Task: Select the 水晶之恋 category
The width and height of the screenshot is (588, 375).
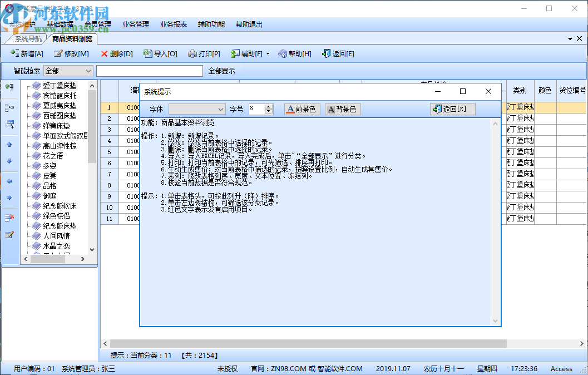Action: click(x=56, y=246)
